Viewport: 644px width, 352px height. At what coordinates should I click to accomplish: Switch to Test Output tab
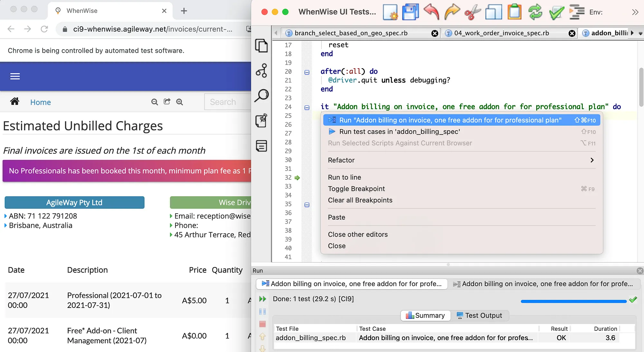[x=479, y=316]
